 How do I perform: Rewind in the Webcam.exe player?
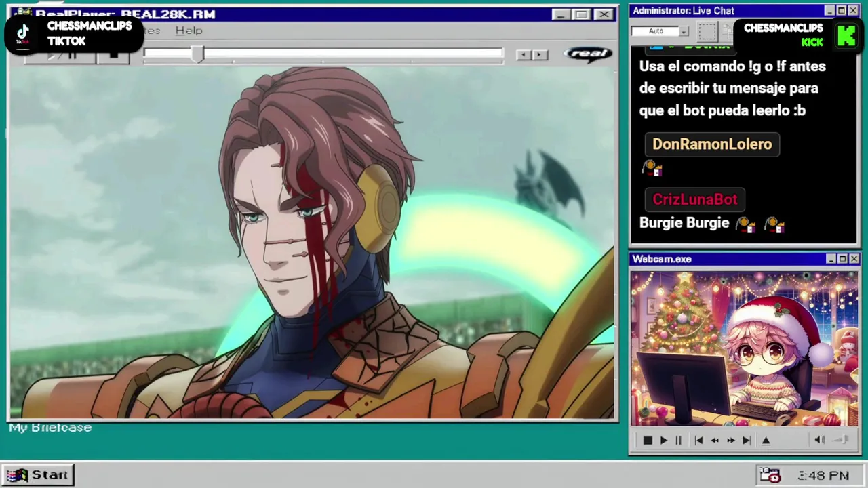point(715,441)
